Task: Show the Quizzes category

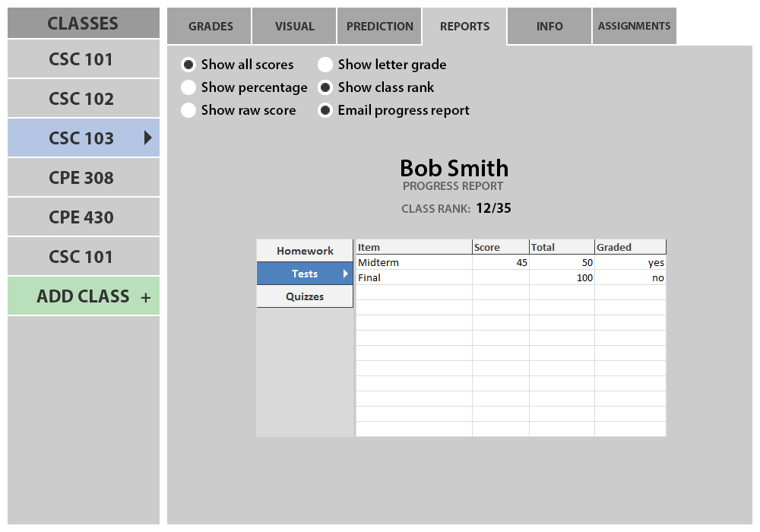Action: (305, 296)
